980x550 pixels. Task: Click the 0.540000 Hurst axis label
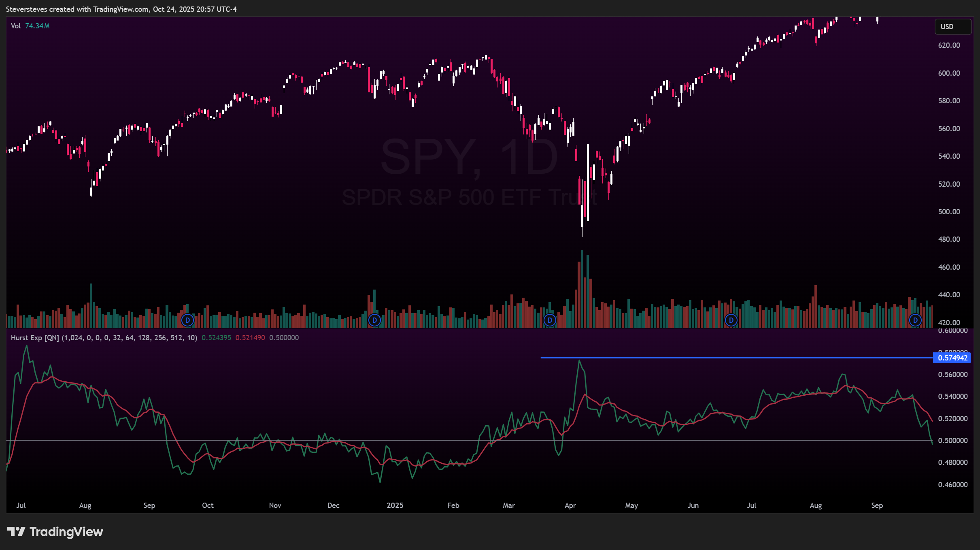click(953, 397)
